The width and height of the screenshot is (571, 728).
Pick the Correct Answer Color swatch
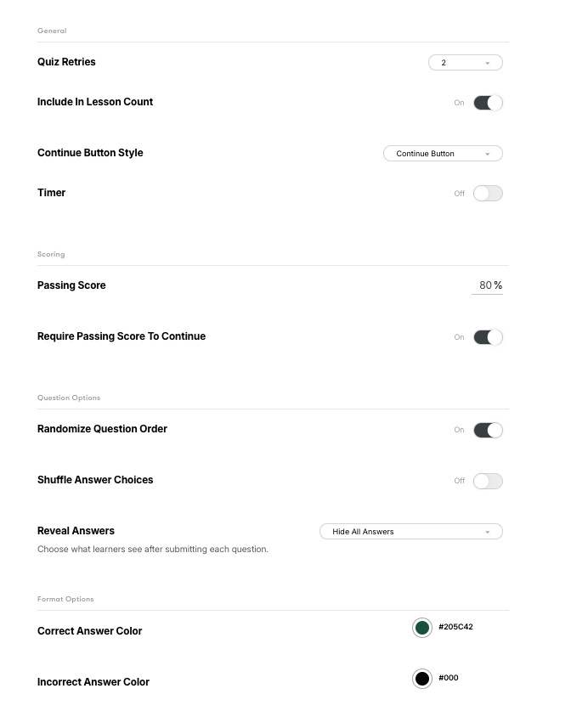point(422,628)
